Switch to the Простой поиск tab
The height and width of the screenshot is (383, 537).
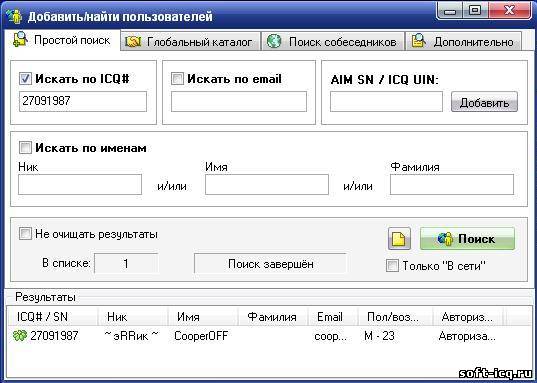coord(62,40)
